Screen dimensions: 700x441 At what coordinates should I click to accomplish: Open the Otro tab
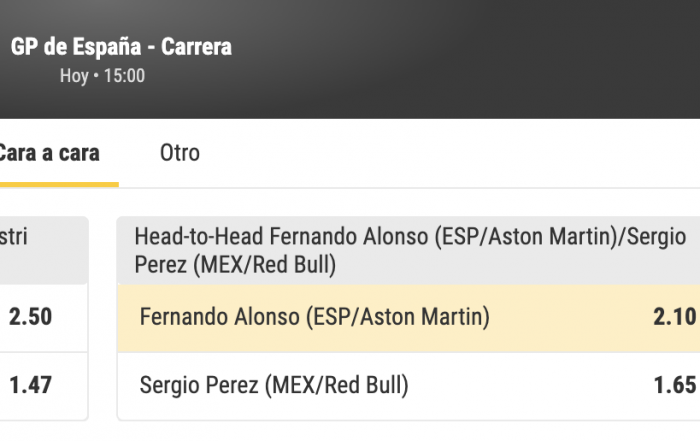(180, 153)
